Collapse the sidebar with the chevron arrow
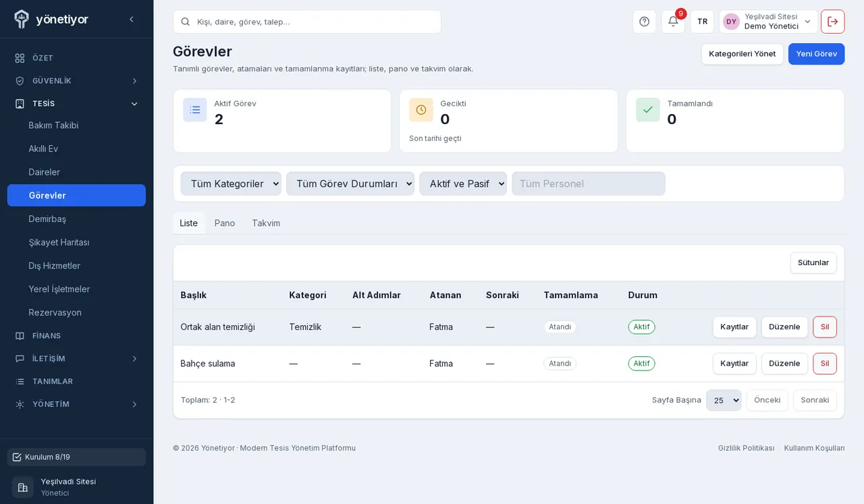Viewport: 864px width, 504px height. (132, 20)
